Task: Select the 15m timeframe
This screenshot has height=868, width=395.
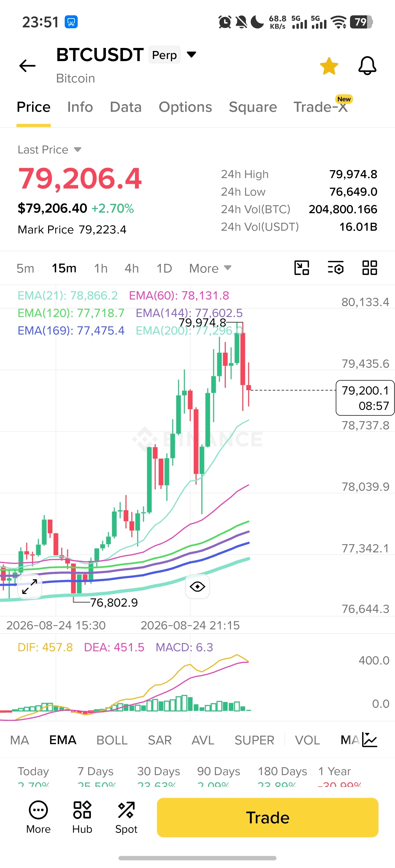Action: [64, 269]
